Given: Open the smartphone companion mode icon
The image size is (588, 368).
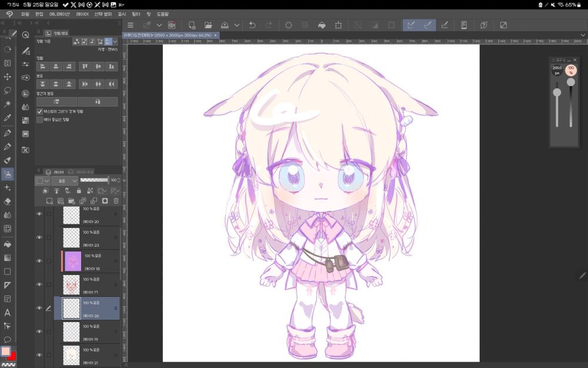Looking at the screenshot, I should point(464,25).
